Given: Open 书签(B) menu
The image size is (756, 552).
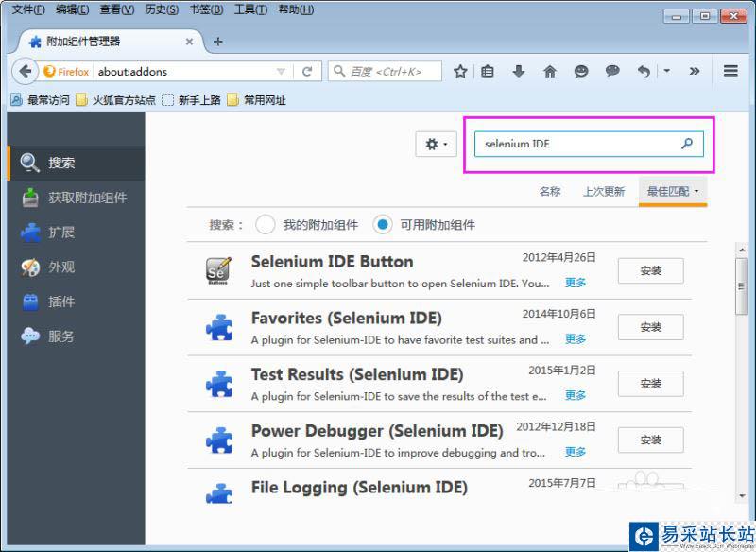Looking at the screenshot, I should click(x=206, y=9).
